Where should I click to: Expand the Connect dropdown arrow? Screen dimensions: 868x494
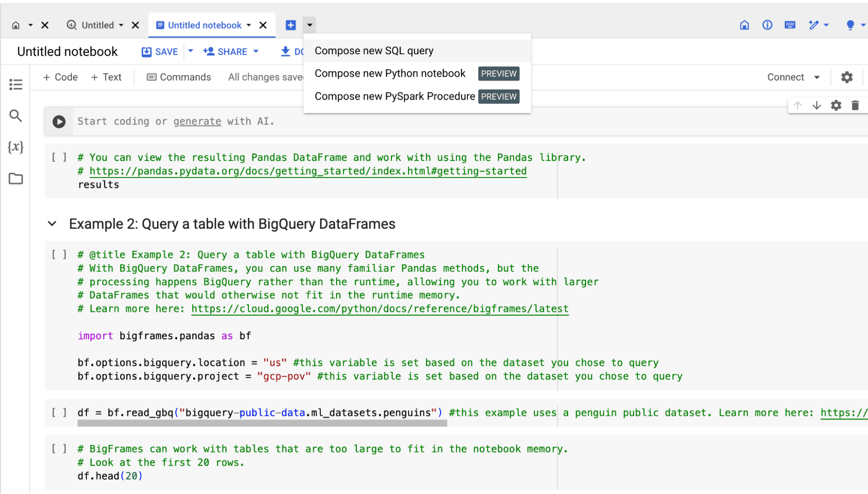pos(817,77)
